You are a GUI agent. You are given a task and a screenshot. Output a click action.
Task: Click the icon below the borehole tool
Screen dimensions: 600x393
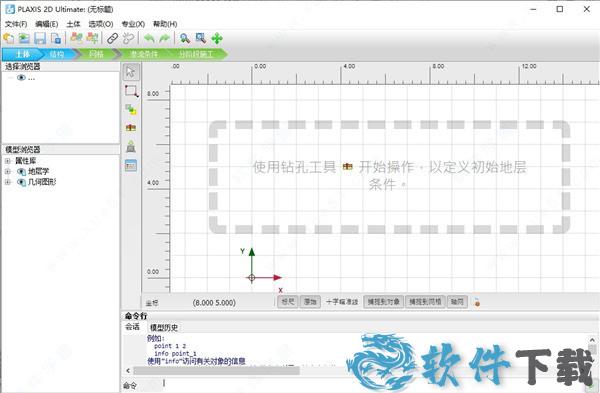[x=131, y=147]
